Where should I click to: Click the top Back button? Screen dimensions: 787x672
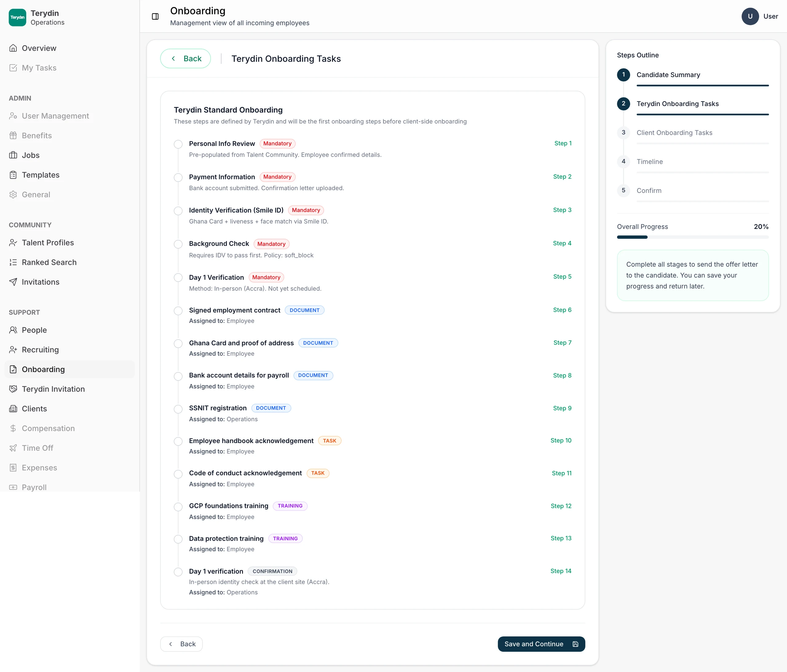186,58
